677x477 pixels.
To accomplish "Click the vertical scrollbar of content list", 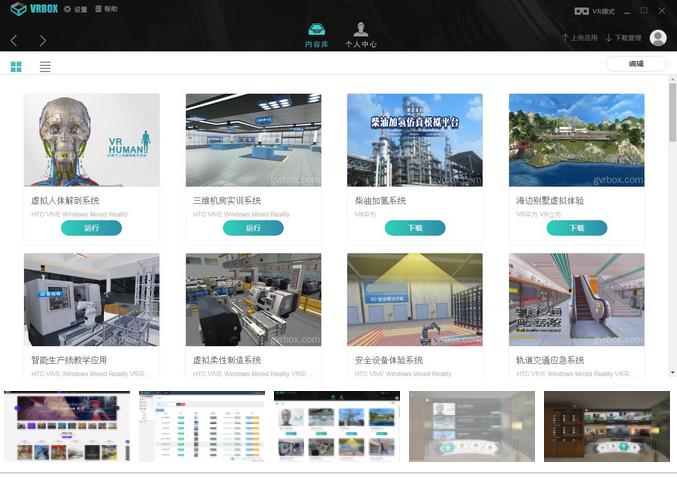I will (672, 150).
